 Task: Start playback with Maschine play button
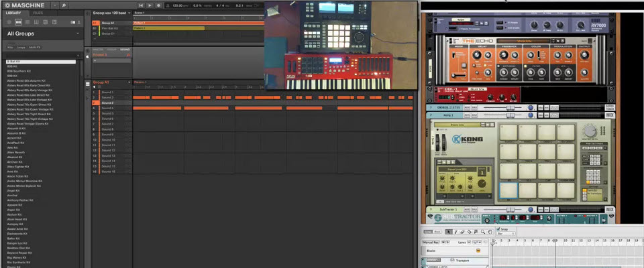[x=150, y=5]
